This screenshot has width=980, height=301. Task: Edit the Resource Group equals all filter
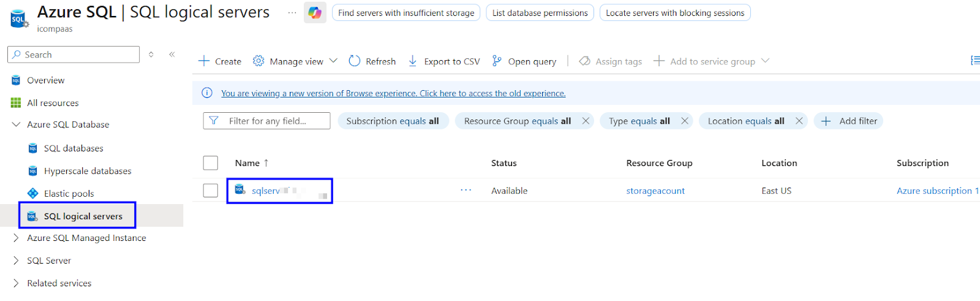tap(518, 121)
